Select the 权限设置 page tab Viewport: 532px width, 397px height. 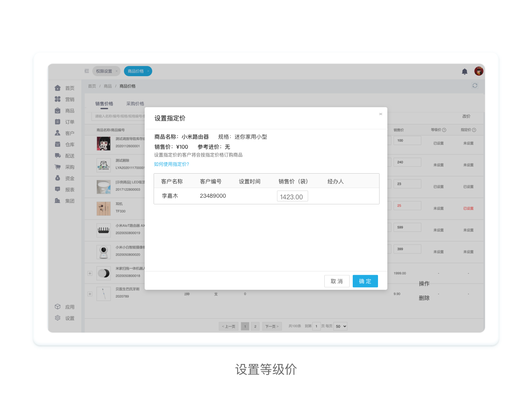(104, 71)
